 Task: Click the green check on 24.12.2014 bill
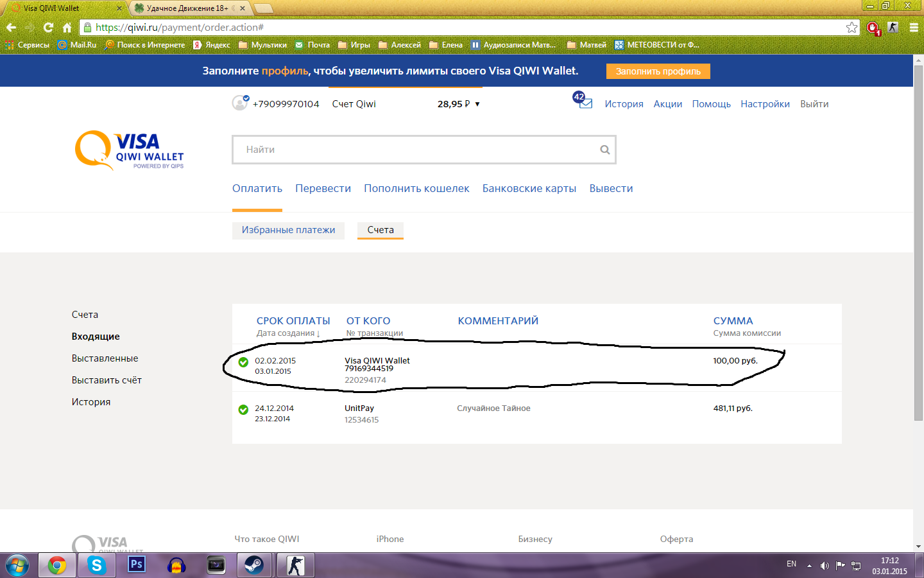(x=243, y=410)
